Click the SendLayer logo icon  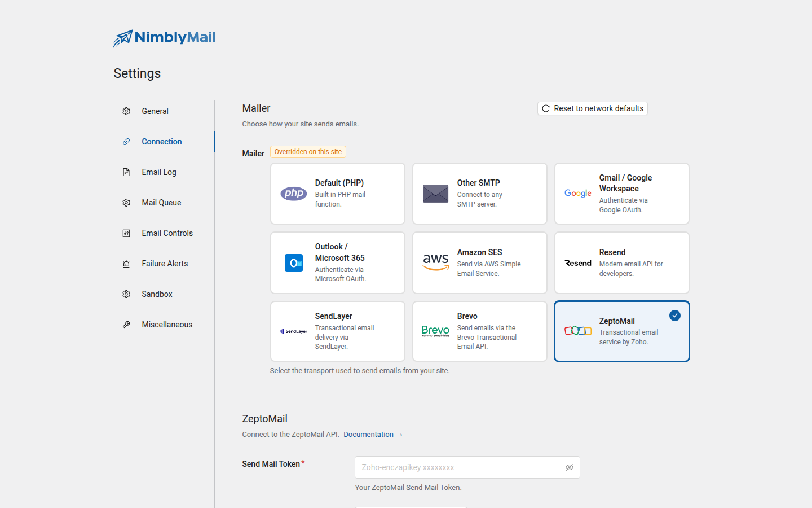pyautogui.click(x=294, y=331)
